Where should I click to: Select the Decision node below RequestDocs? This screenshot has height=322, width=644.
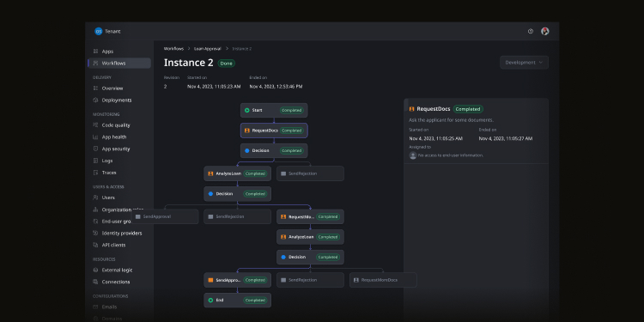point(274,151)
